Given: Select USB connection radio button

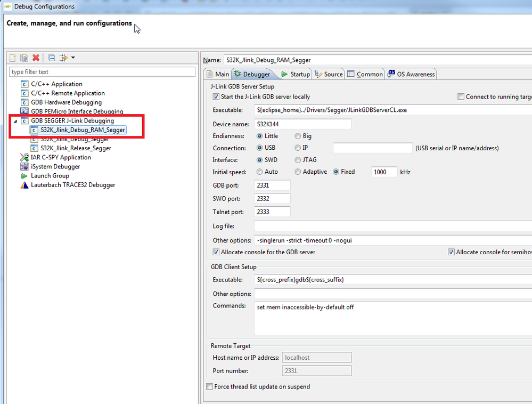Looking at the screenshot, I should [259, 148].
